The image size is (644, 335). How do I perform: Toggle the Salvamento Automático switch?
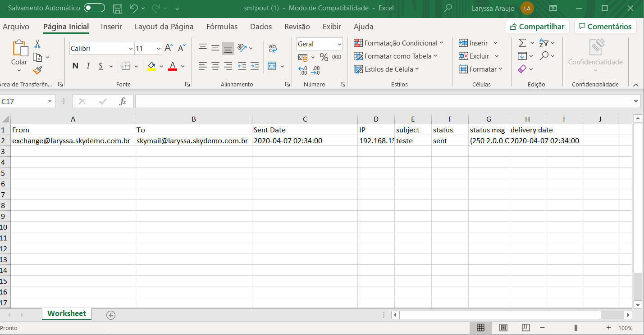(94, 8)
